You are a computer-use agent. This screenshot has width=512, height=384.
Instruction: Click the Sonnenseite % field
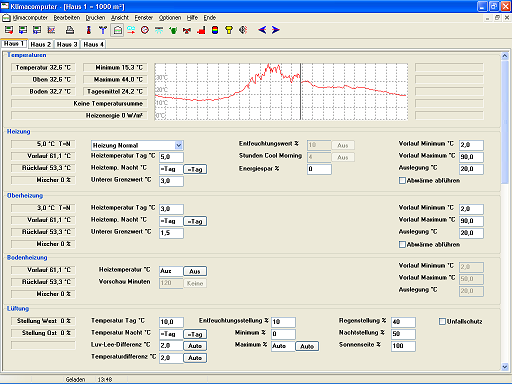(403, 346)
